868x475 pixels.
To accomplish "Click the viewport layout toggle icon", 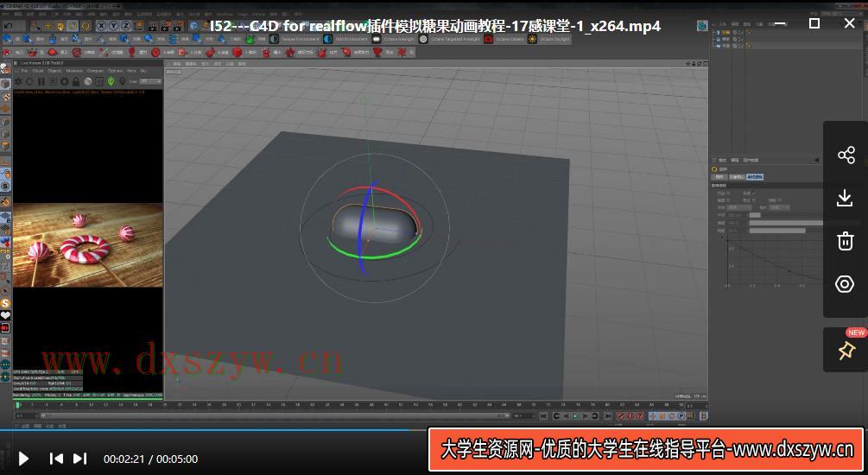I will point(705,64).
